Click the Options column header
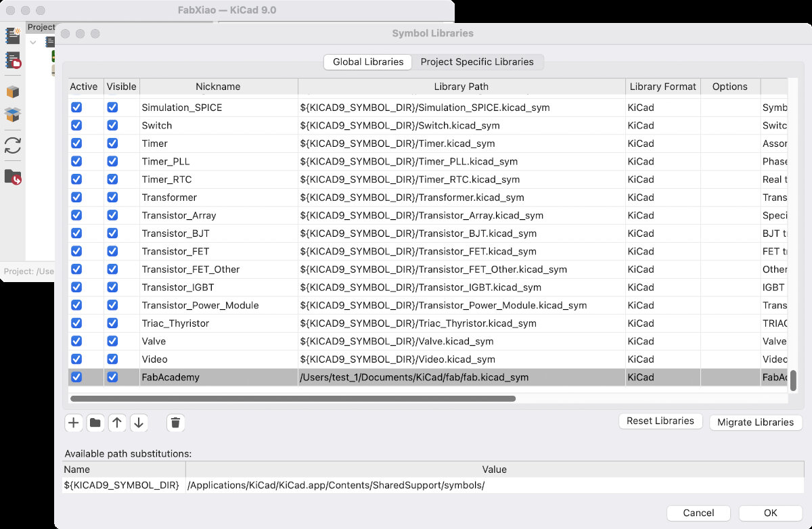The width and height of the screenshot is (812, 529). coord(730,87)
